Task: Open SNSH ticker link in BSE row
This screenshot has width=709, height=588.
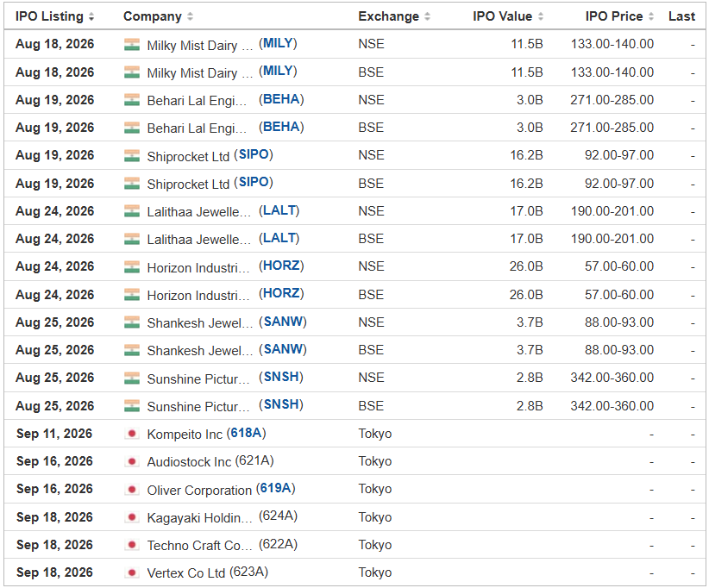Action: [x=281, y=404]
